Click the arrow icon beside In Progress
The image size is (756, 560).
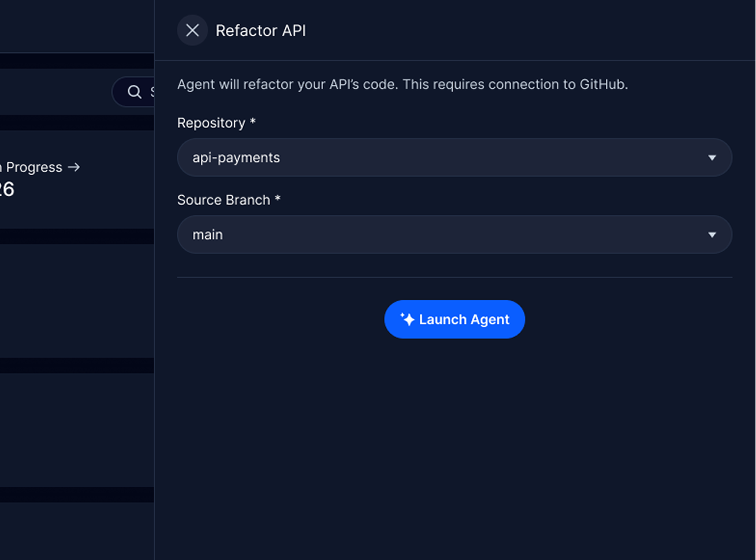point(74,167)
